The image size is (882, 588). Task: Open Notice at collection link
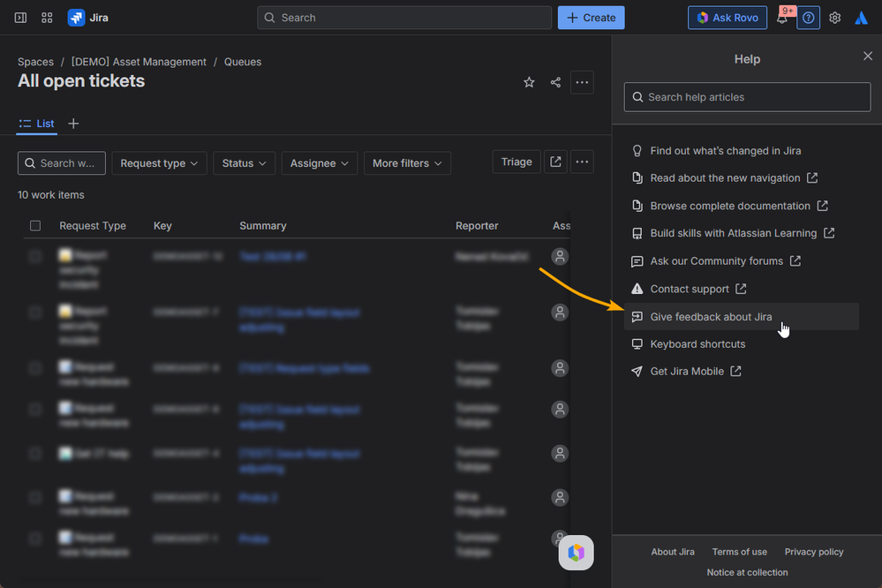(747, 572)
